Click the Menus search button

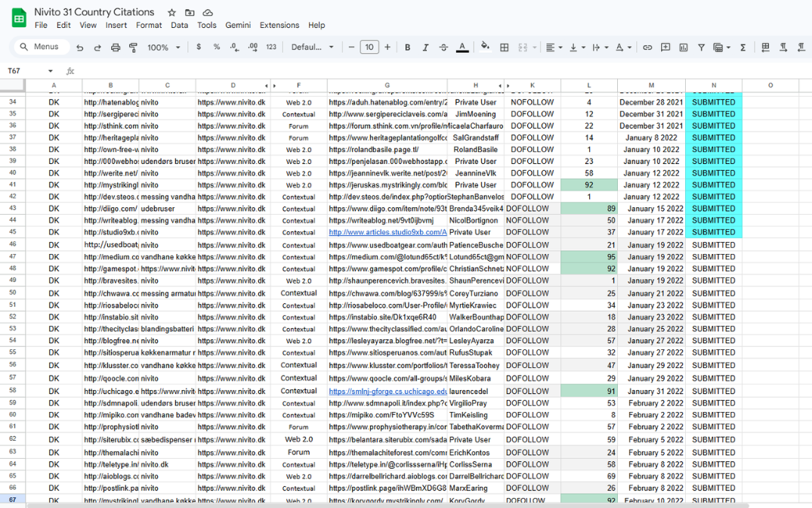(x=39, y=47)
